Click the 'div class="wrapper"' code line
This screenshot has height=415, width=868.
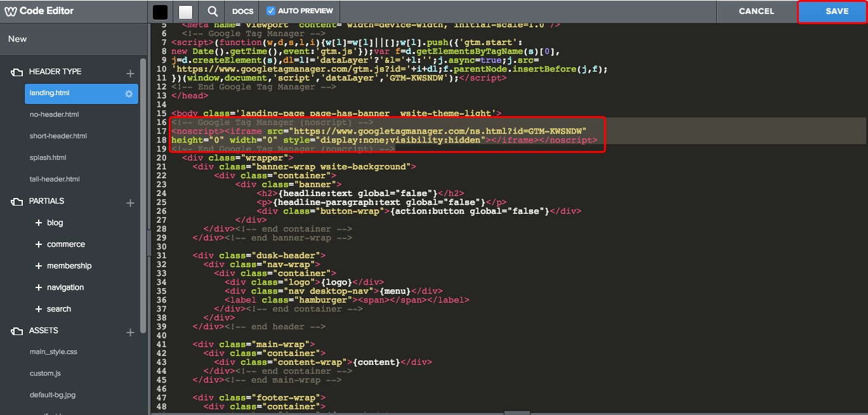tap(237, 158)
